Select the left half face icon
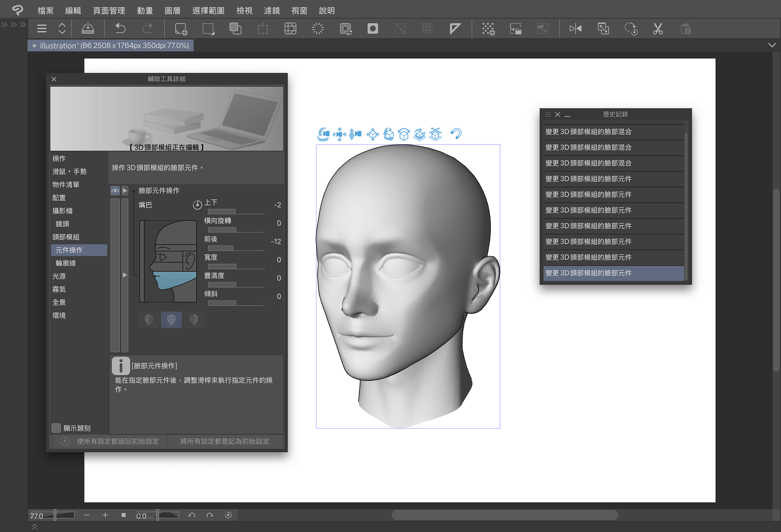The image size is (781, 532). click(x=149, y=320)
